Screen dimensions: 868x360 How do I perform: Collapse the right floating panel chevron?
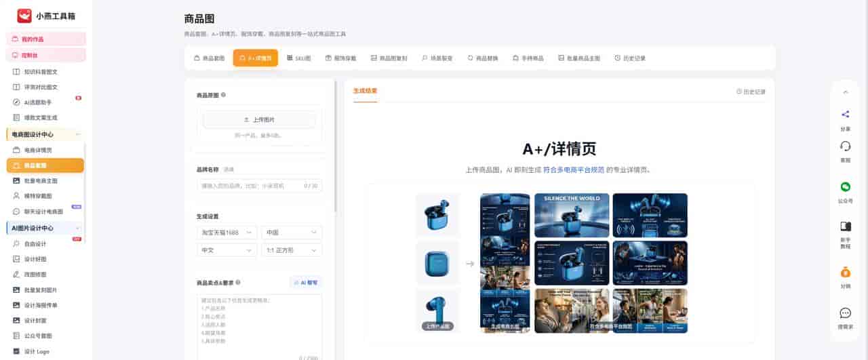845,92
